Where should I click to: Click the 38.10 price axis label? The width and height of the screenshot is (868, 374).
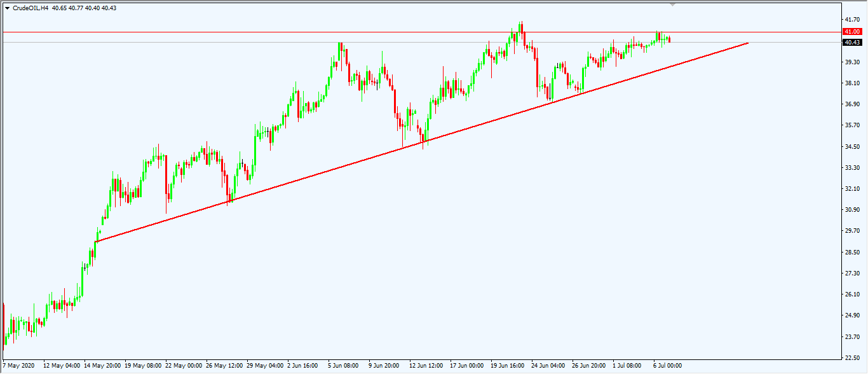click(851, 83)
